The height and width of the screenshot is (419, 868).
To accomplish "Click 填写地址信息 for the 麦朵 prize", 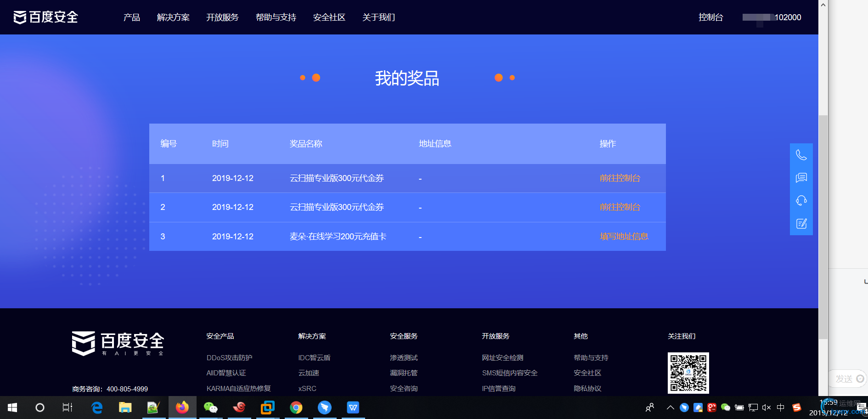I will coord(624,237).
